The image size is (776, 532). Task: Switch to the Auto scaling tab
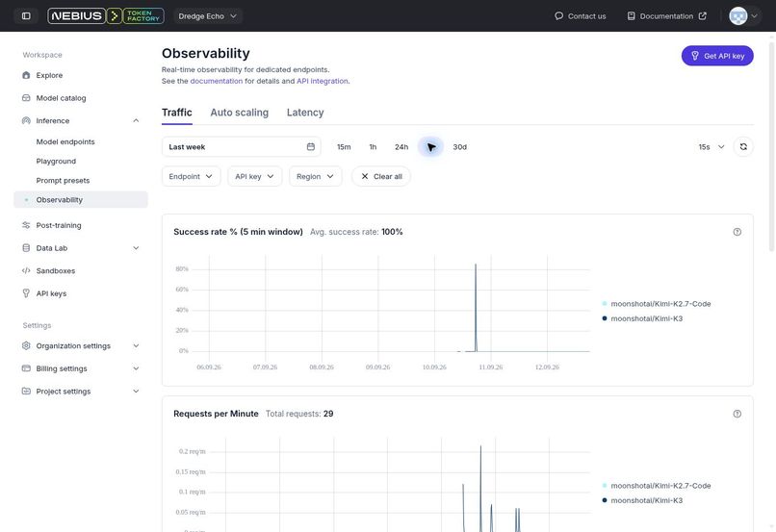(239, 113)
